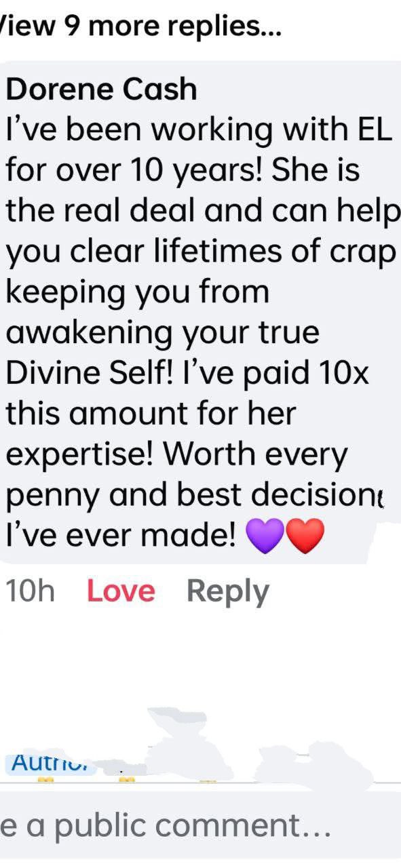Click 'for over 10 years!' text
The width and height of the screenshot is (401, 868).
(135, 170)
